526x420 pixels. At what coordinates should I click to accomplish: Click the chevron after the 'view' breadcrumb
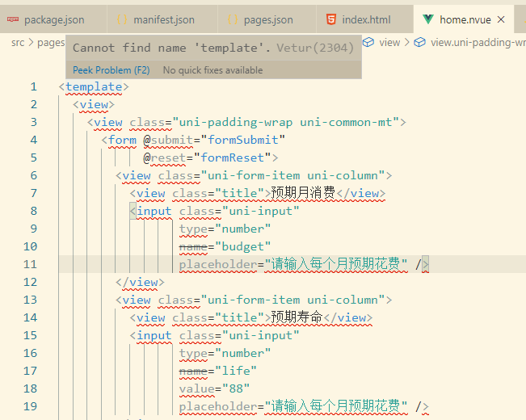pos(407,43)
